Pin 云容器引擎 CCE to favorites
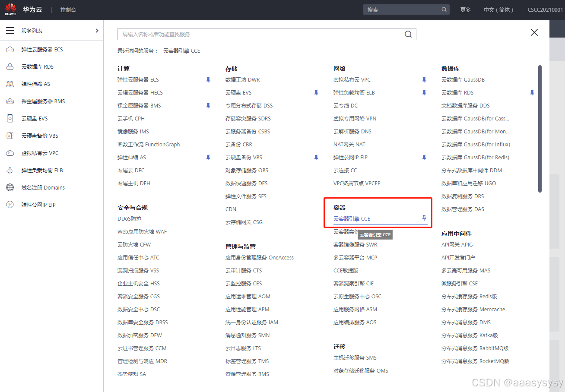 coord(424,218)
